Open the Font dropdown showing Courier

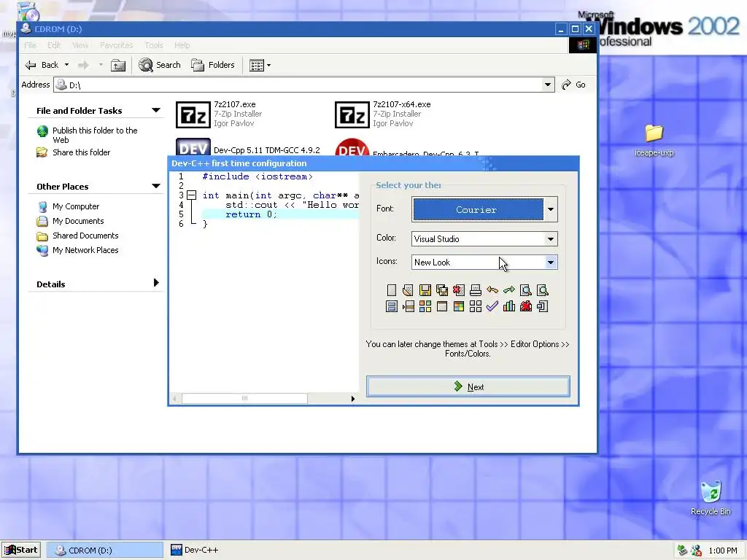pos(550,209)
